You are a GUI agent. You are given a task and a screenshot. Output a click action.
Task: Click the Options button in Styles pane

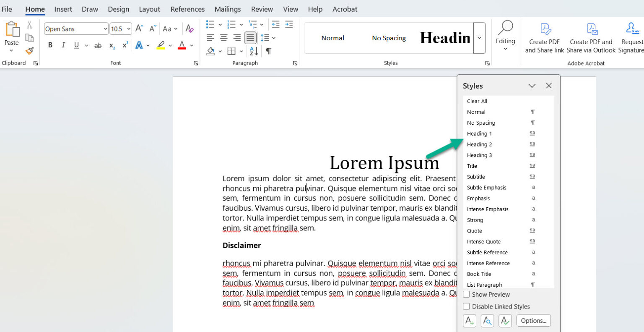tap(533, 320)
